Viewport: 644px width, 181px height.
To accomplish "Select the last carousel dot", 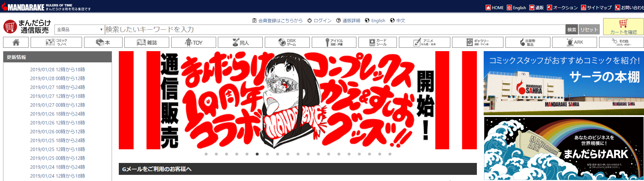I will coord(390,154).
